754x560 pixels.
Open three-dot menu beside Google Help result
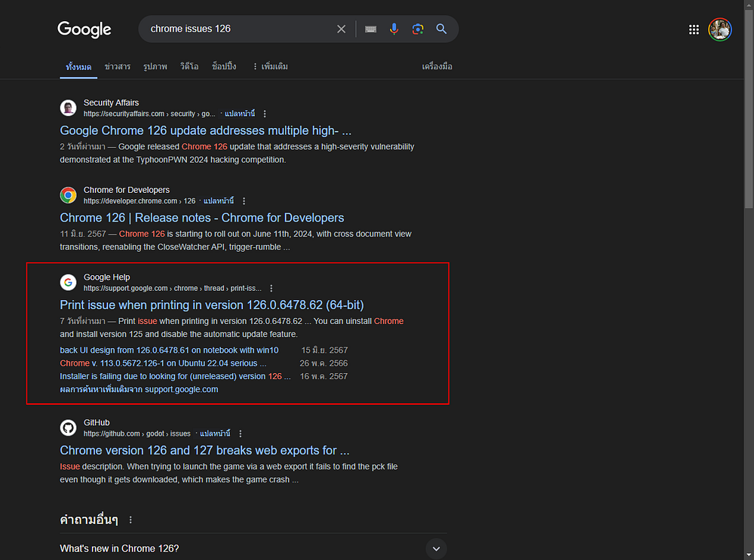point(271,288)
